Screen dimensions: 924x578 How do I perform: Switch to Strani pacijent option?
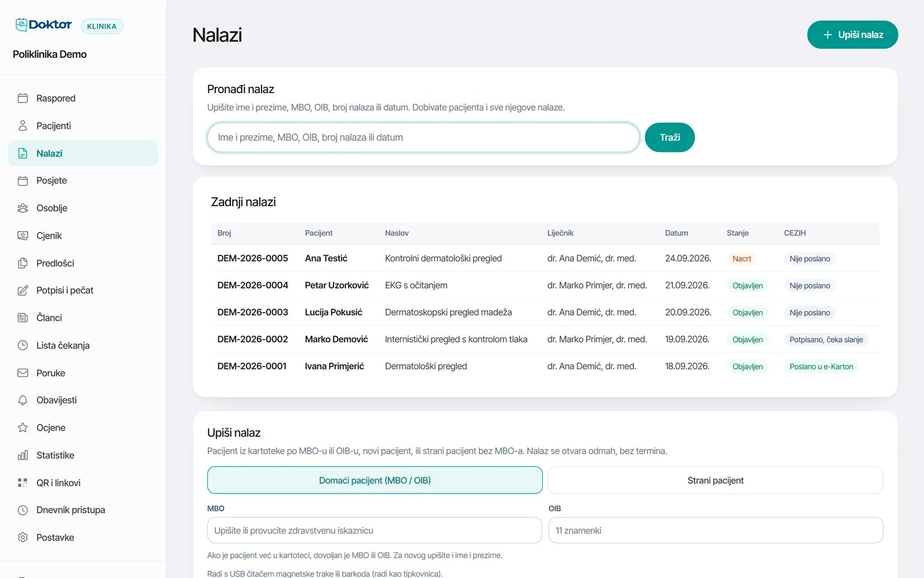(716, 480)
